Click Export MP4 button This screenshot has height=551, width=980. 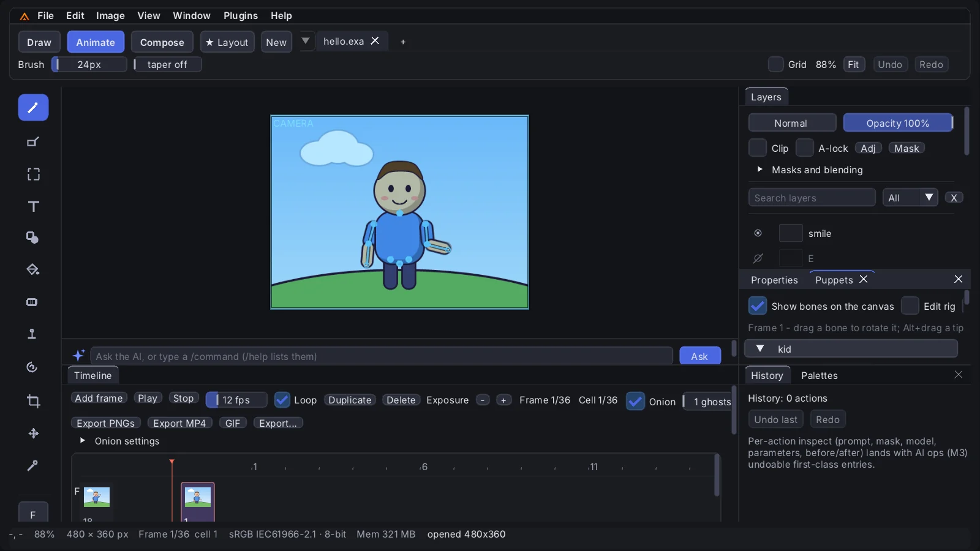pos(180,423)
